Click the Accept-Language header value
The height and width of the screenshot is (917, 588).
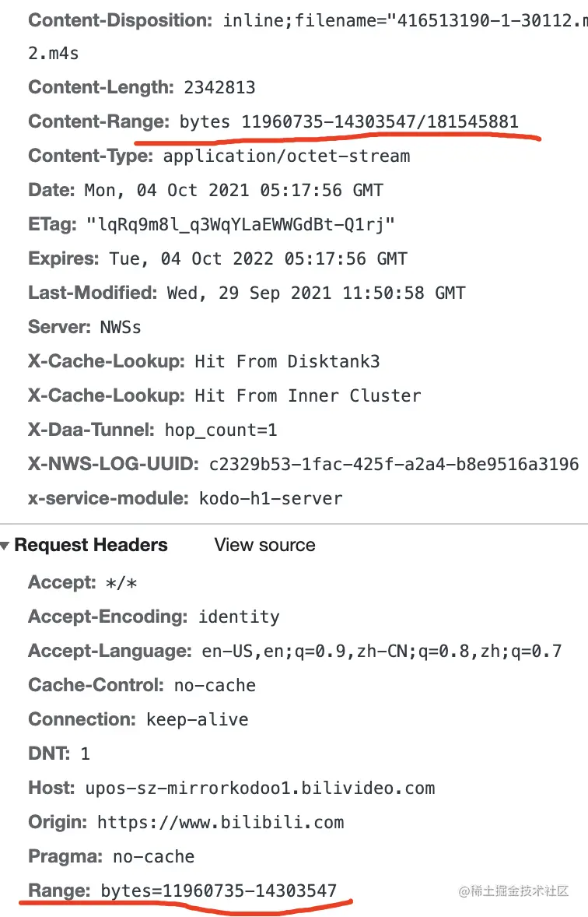[382, 651]
